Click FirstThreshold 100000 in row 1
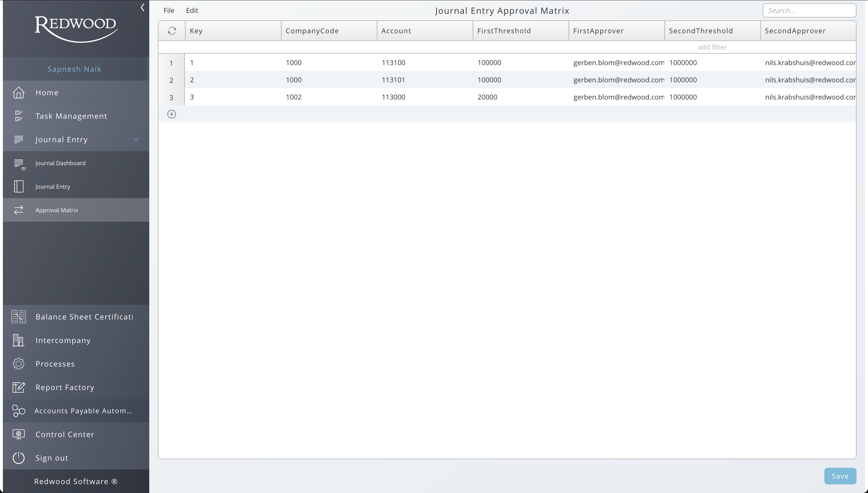This screenshot has height=493, width=868. point(521,63)
